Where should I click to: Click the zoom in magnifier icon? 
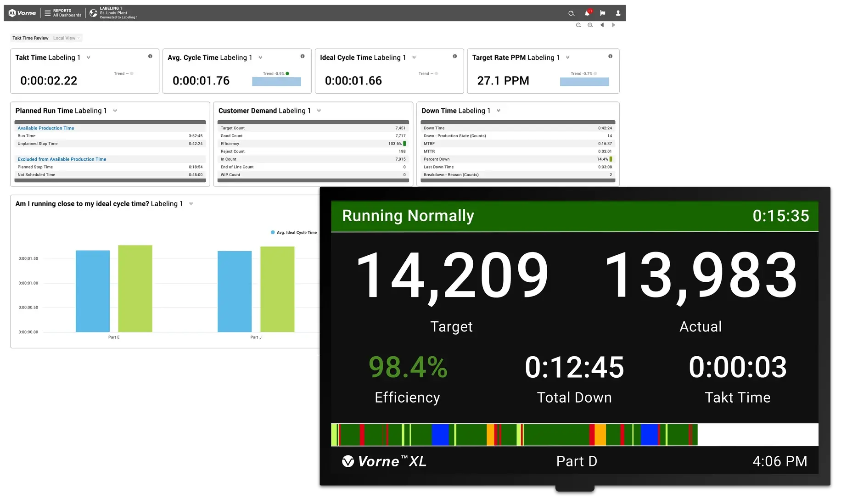590,25
